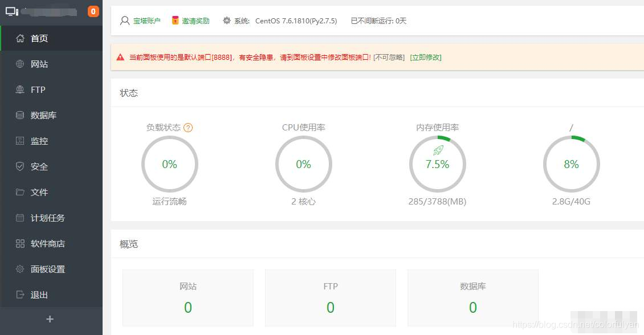Click the CPU usage ring gauge
The height and width of the screenshot is (335, 644).
point(303,164)
